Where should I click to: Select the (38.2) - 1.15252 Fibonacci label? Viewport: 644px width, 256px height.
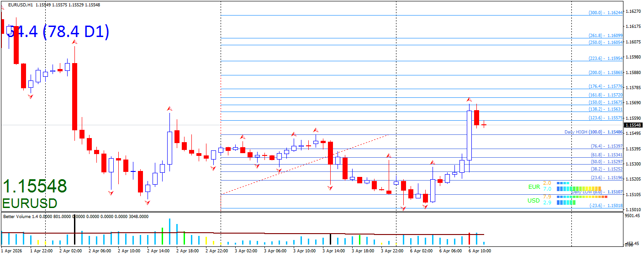click(x=607, y=169)
